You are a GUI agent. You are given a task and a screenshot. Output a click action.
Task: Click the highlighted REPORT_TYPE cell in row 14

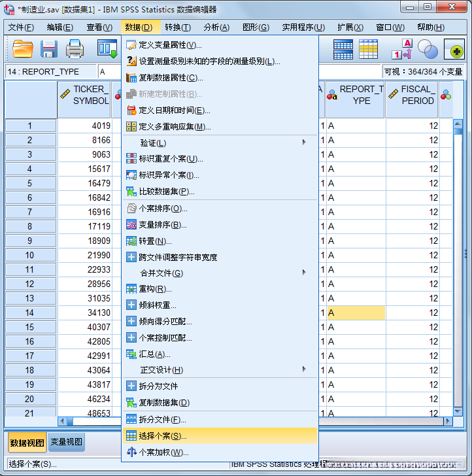(356, 313)
